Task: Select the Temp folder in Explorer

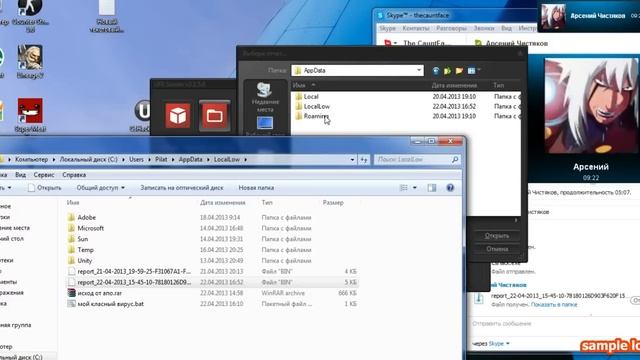Action: point(85,250)
